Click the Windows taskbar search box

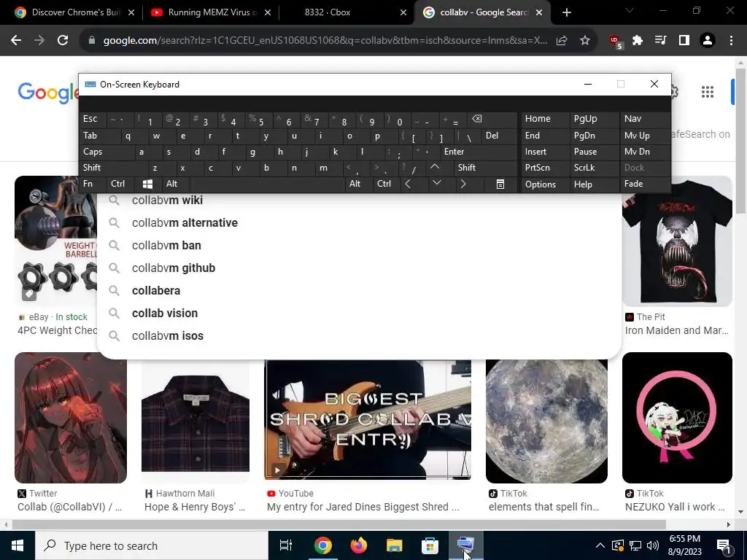[152, 545]
